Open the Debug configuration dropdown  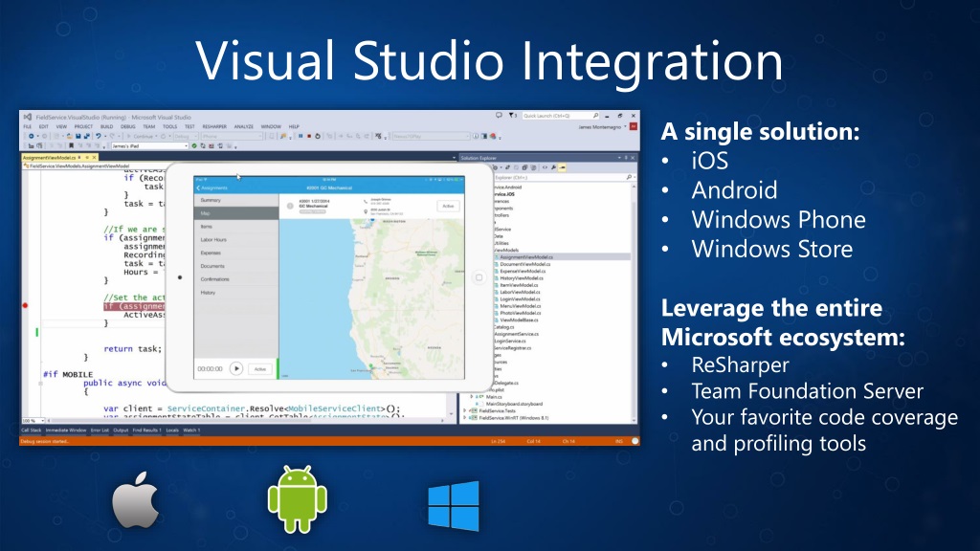tap(186, 136)
